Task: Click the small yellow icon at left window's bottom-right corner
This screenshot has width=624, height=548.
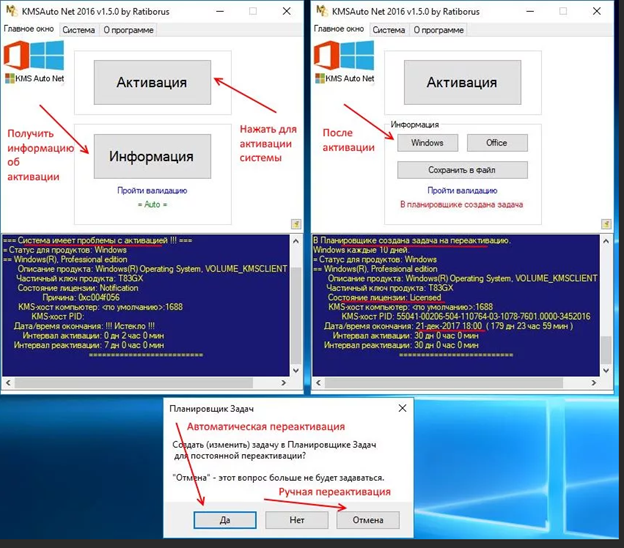Action: pyautogui.click(x=296, y=224)
